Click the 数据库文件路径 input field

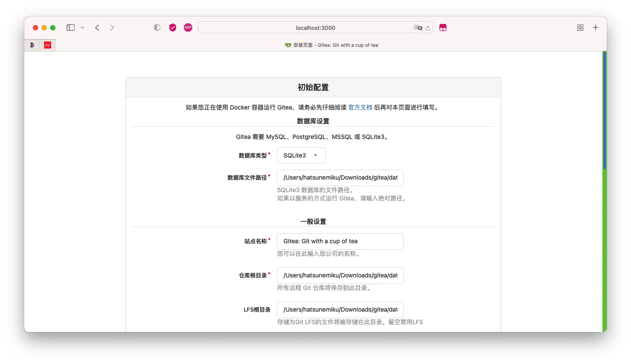340,178
